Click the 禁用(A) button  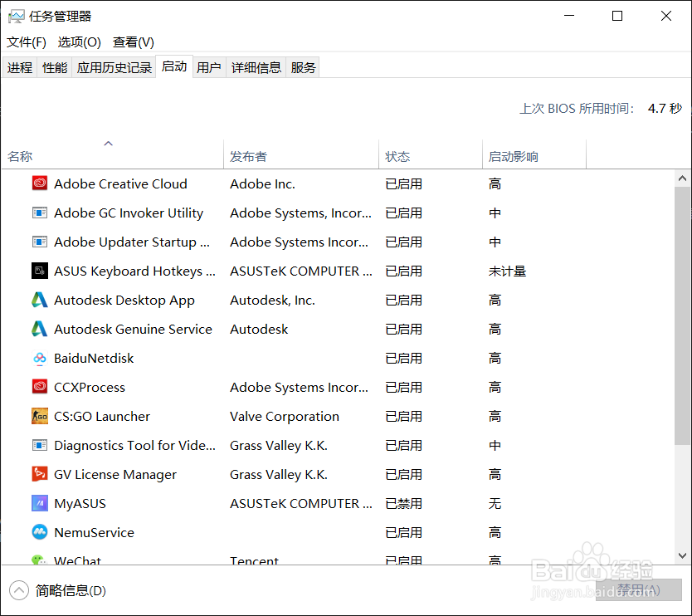click(639, 590)
